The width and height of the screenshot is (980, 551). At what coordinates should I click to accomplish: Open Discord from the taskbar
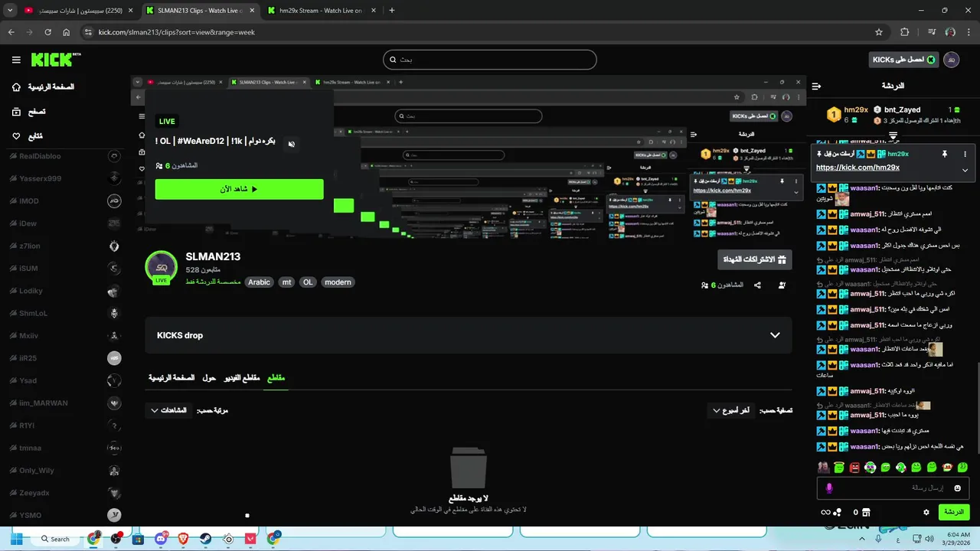coord(161,539)
